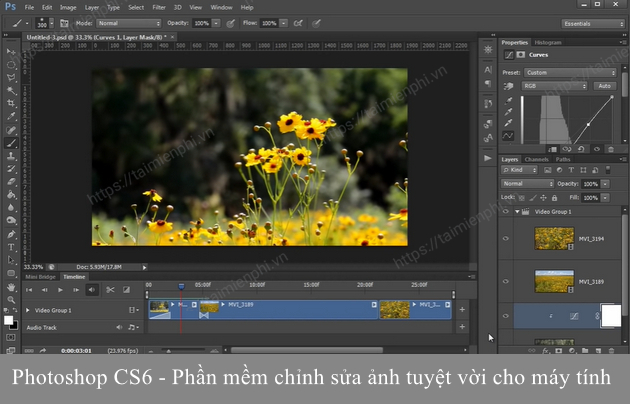Switch to the Channels tab
This screenshot has height=404, width=630.
[x=537, y=159]
